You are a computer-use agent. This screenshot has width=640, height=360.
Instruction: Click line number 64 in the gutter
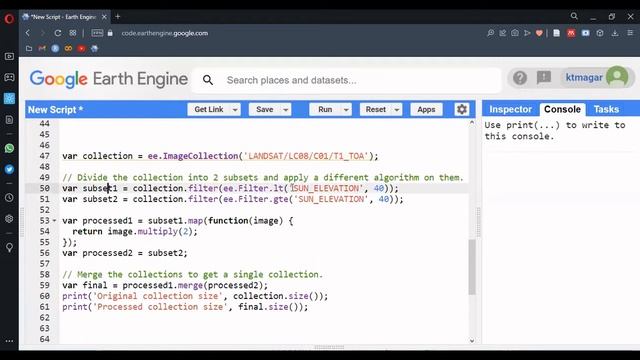click(44, 339)
